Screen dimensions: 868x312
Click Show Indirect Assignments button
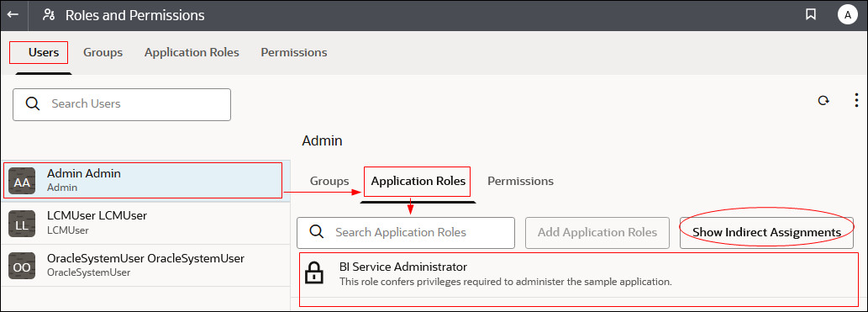pyautogui.click(x=766, y=232)
